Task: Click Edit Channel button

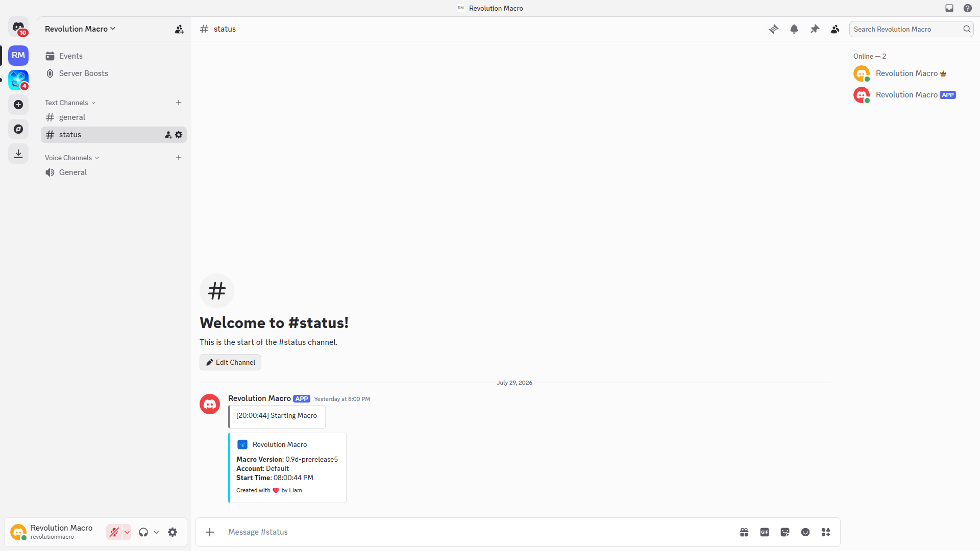Action: click(230, 362)
